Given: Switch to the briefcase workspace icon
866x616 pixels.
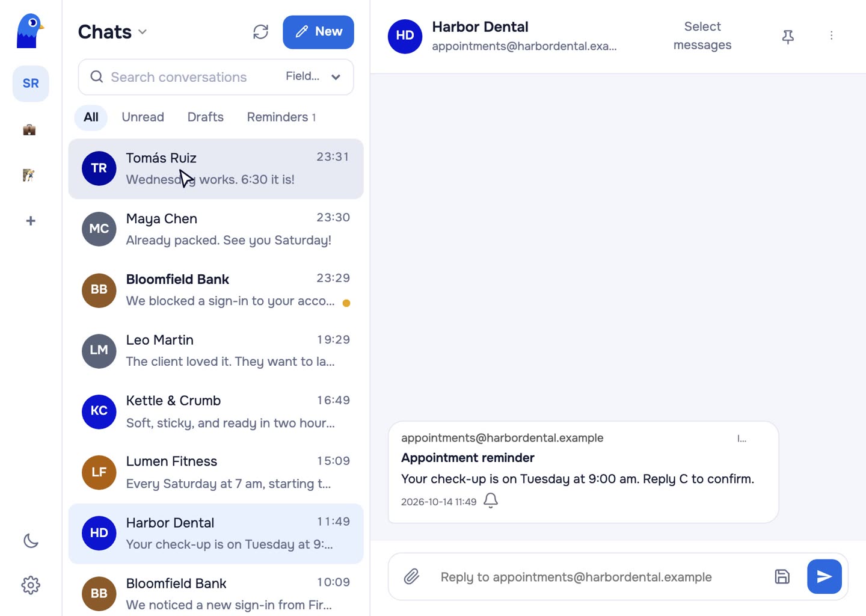Looking at the screenshot, I should [29, 129].
